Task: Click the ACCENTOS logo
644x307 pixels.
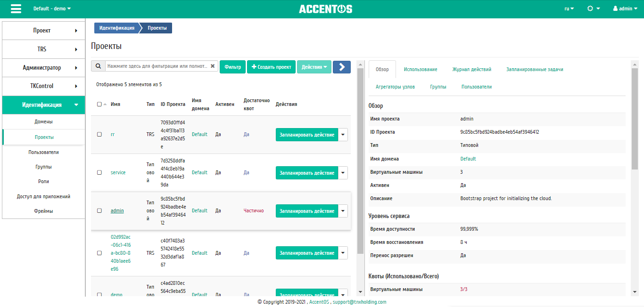Action: (325, 9)
